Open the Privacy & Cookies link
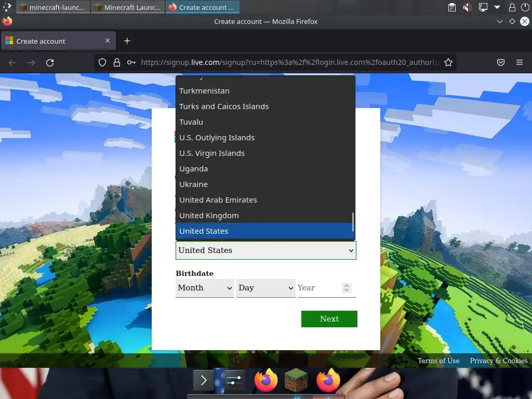532x399 pixels. [499, 361]
